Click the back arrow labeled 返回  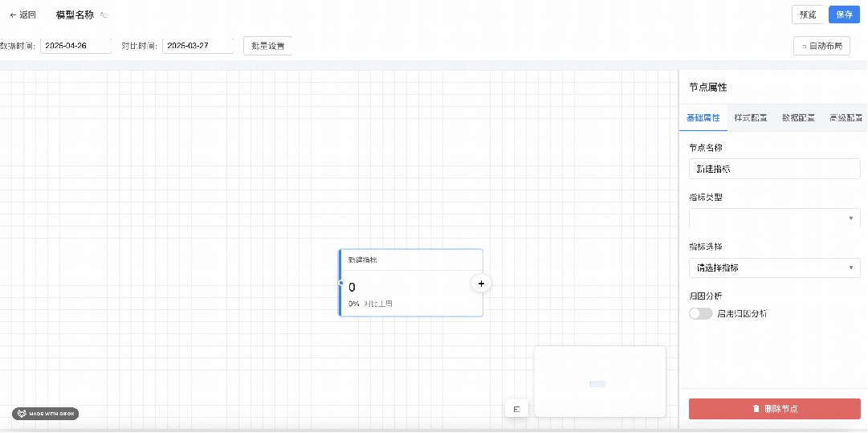tap(22, 15)
